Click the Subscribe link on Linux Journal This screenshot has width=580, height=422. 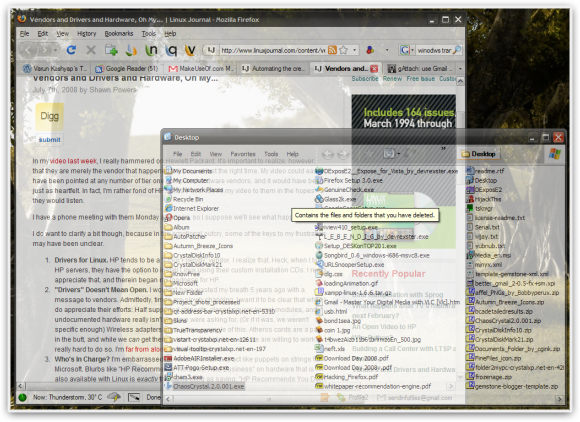(x=365, y=79)
